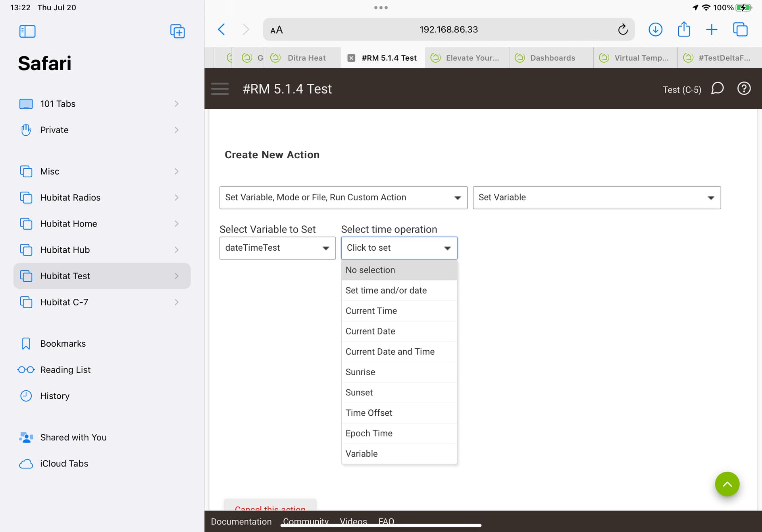Viewport: 762px width, 532px height.
Task: Open the dateTimeTest variable dropdown
Action: (x=277, y=248)
